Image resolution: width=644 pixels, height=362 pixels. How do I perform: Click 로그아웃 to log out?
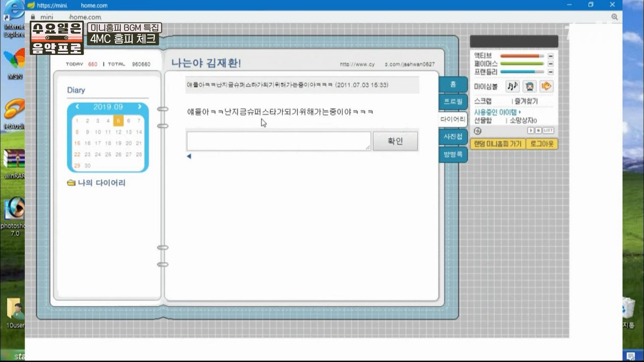(x=541, y=144)
